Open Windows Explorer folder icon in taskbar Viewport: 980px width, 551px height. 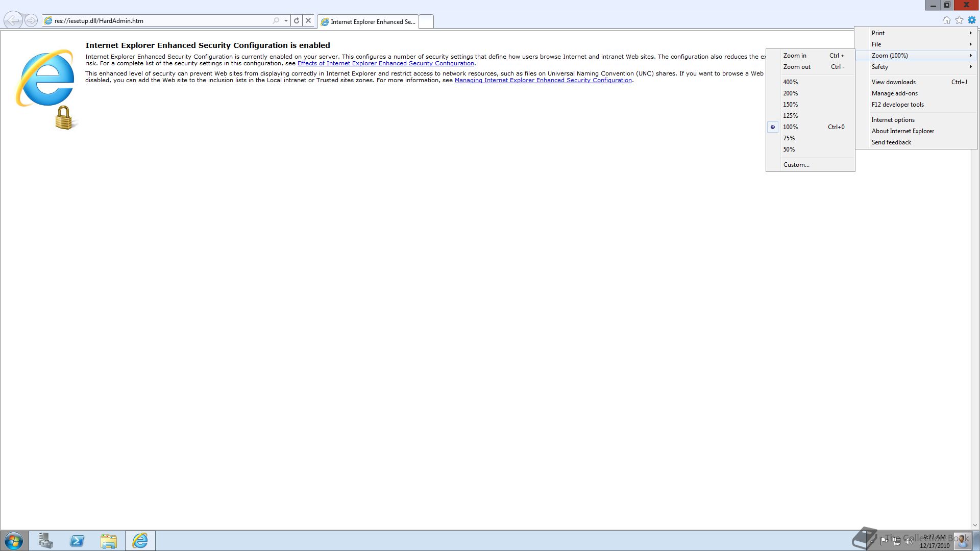click(109, 541)
